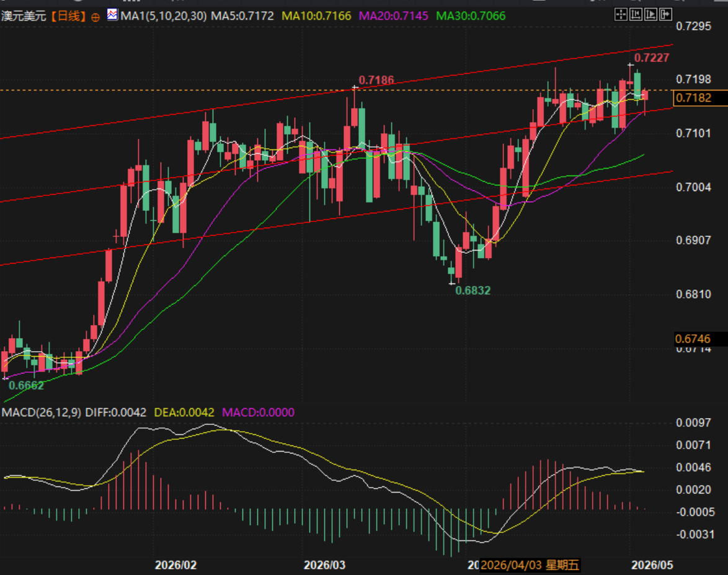Screen dimensions: 728x575
Task: Click the 0.7198 price axis value
Action: pos(693,79)
